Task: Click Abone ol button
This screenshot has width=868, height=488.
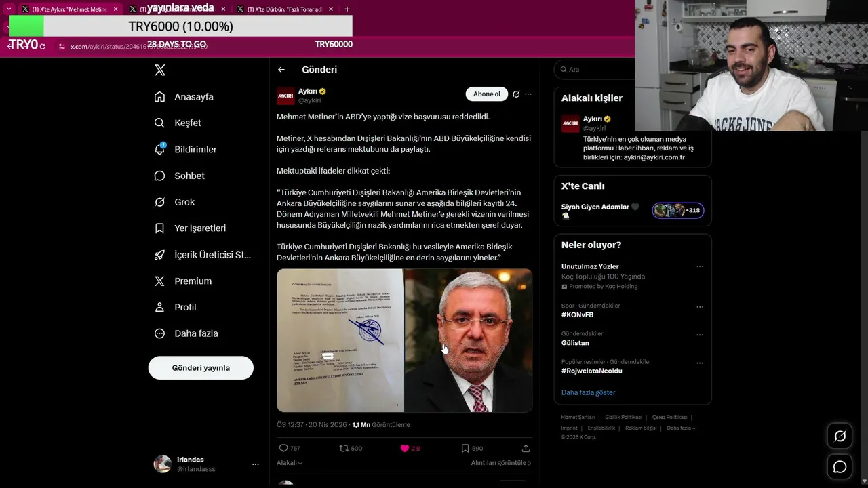Action: pos(486,94)
